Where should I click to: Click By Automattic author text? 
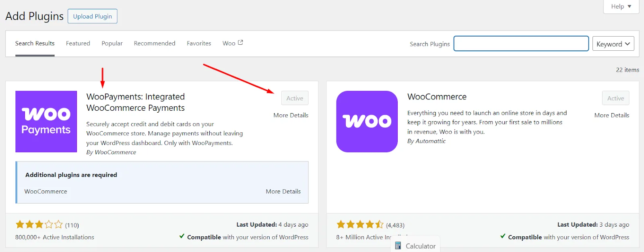[426, 141]
